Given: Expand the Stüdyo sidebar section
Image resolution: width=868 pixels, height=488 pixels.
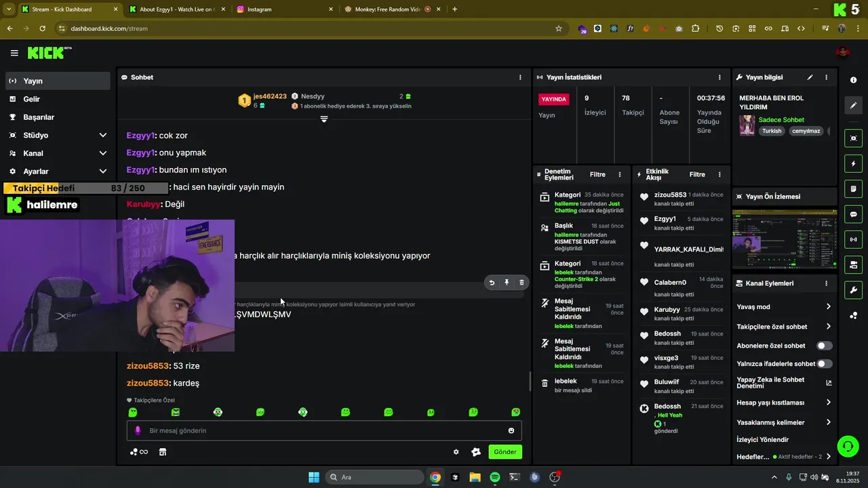Looking at the screenshot, I should pyautogui.click(x=57, y=135).
